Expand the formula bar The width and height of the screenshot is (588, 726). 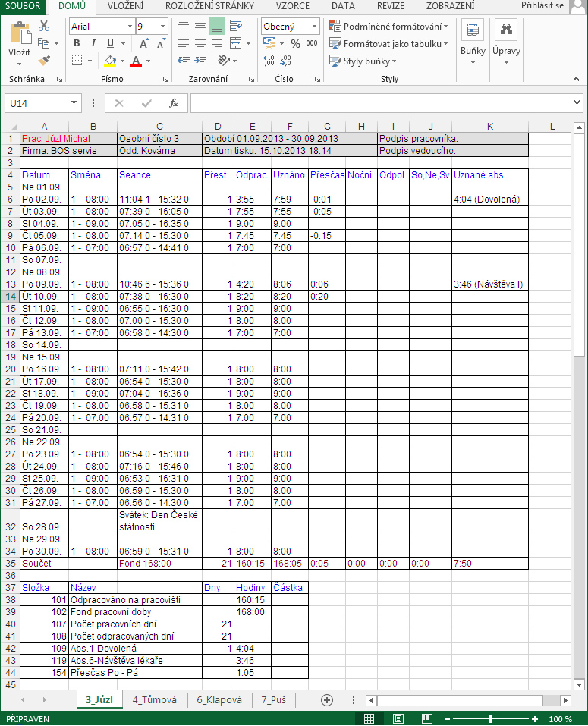point(577,102)
